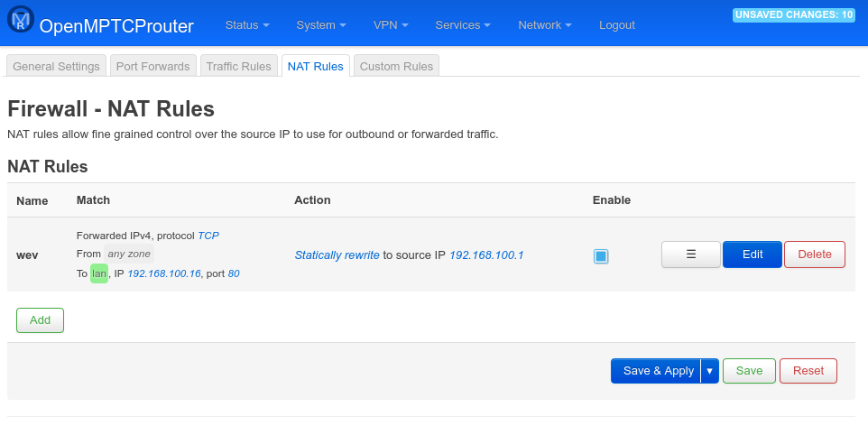Add a new NAT rule
868x426 pixels.
[40, 320]
